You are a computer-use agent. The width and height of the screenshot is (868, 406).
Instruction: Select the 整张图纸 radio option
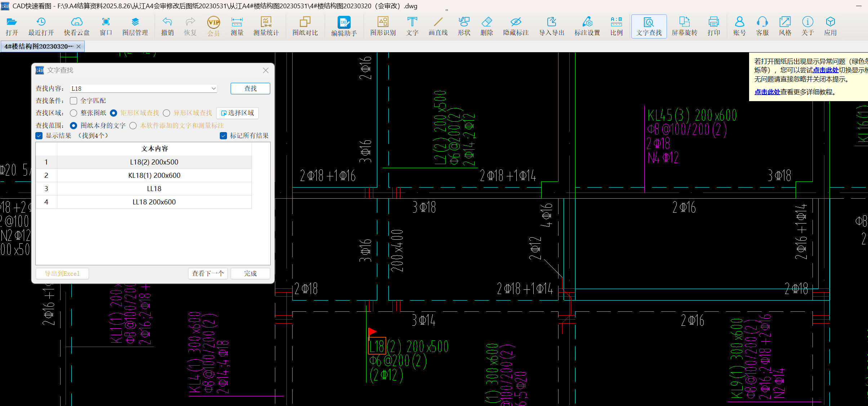[x=74, y=113]
